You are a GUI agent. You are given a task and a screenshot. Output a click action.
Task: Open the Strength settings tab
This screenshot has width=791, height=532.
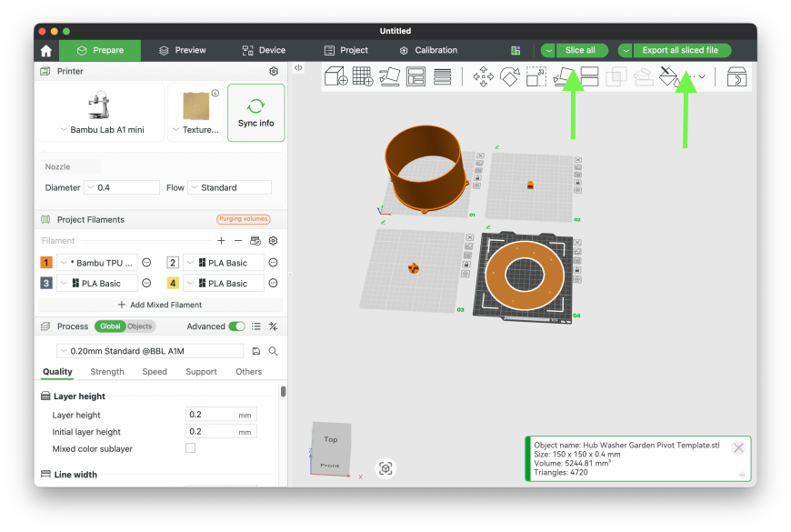(107, 372)
